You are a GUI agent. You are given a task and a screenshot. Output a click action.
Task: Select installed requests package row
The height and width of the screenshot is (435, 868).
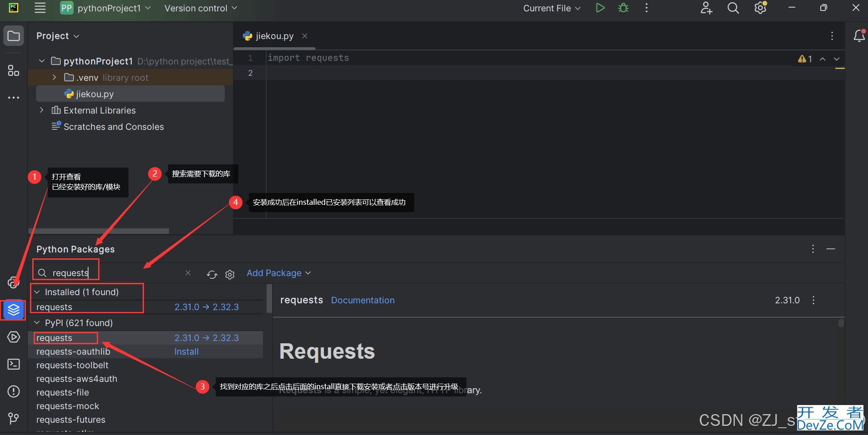point(146,307)
